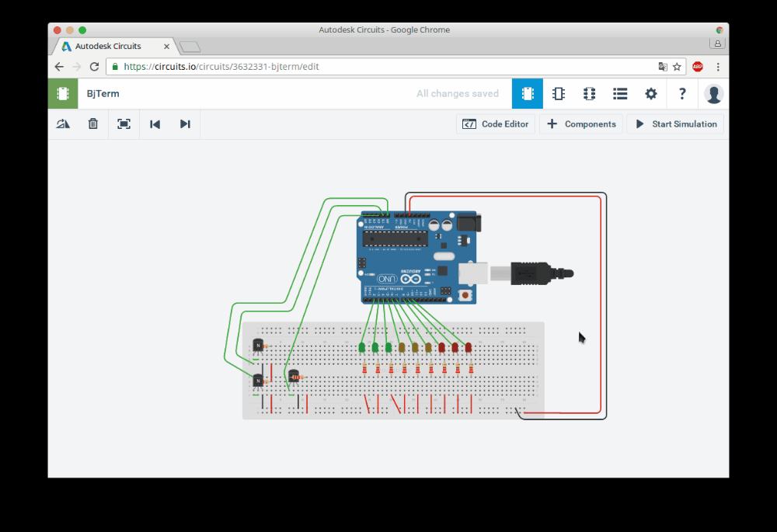Click the BjTerm circuit name
Viewport: 777px width, 532px height.
click(103, 94)
